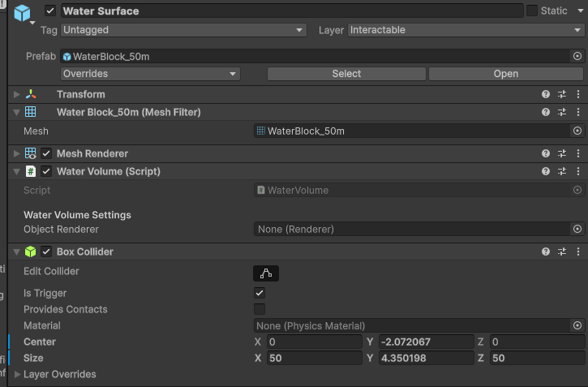588x387 pixels.
Task: Click the Mesh Filter presets icon
Action: [x=562, y=112]
